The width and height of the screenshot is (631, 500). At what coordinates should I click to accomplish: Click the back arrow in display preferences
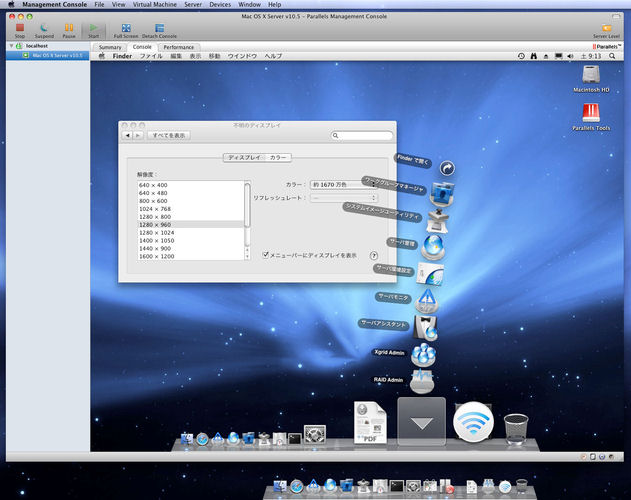tap(128, 135)
